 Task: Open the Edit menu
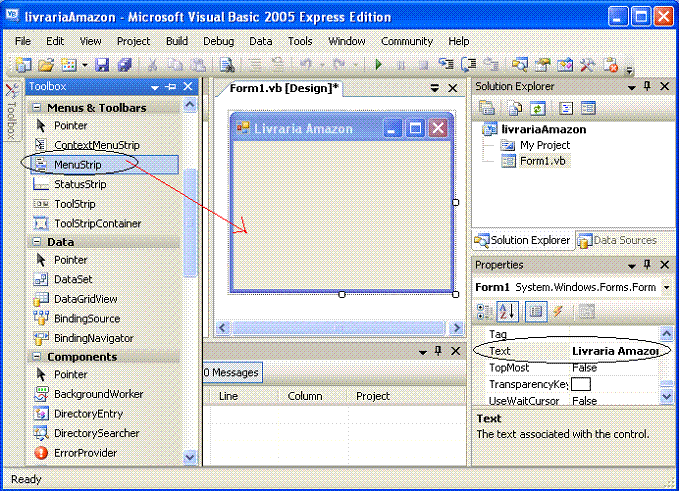55,41
